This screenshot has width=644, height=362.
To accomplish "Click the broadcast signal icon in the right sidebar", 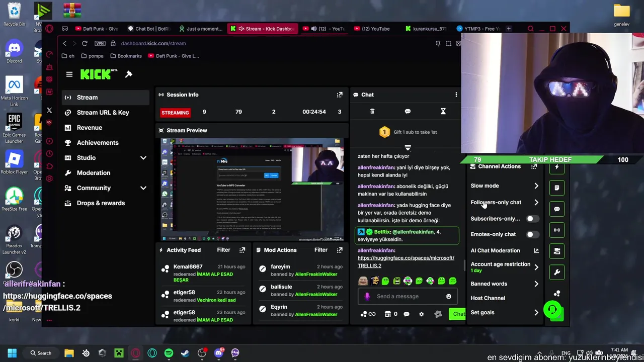I will click(557, 230).
